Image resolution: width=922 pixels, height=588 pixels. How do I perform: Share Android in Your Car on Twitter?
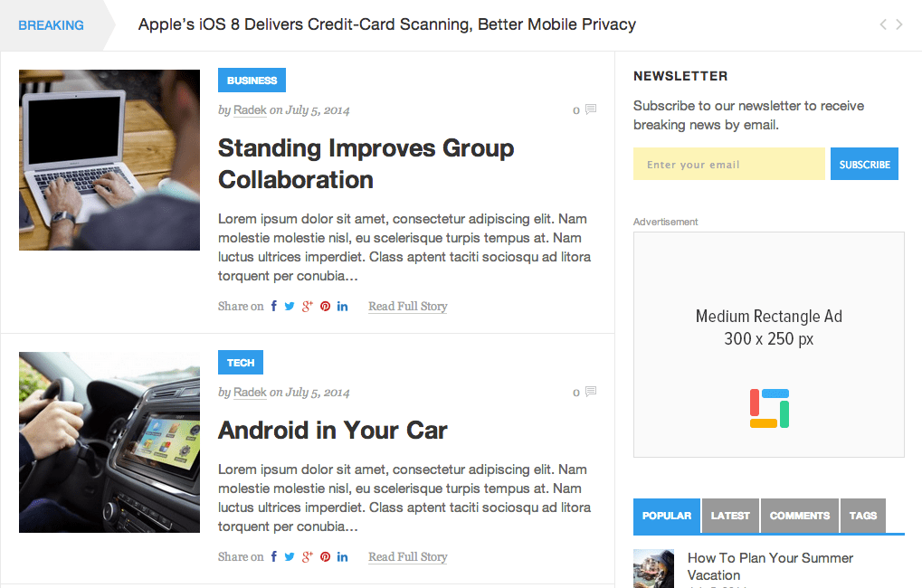click(290, 557)
